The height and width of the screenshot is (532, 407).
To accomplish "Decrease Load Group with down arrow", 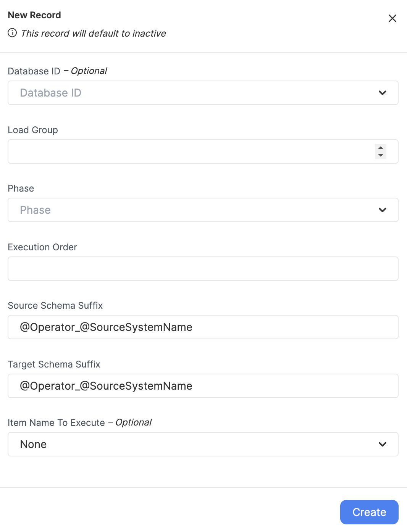I will click(381, 155).
